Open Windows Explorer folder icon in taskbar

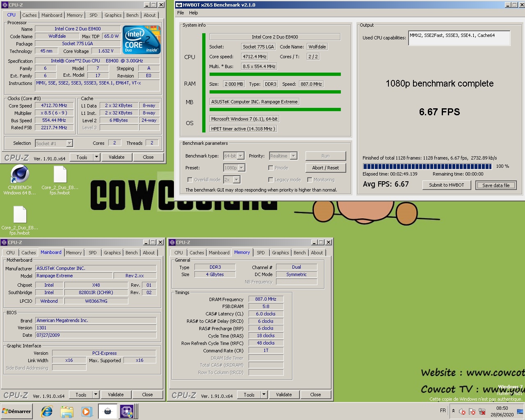tap(67, 411)
